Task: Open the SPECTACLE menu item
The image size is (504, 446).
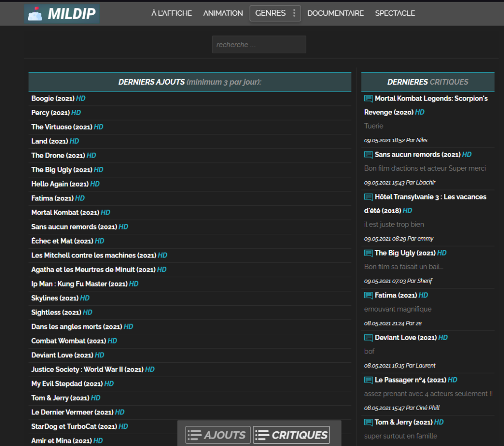Action: click(x=395, y=13)
